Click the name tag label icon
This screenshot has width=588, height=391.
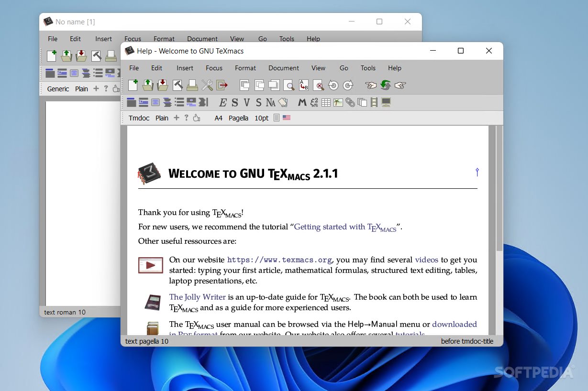click(282, 102)
